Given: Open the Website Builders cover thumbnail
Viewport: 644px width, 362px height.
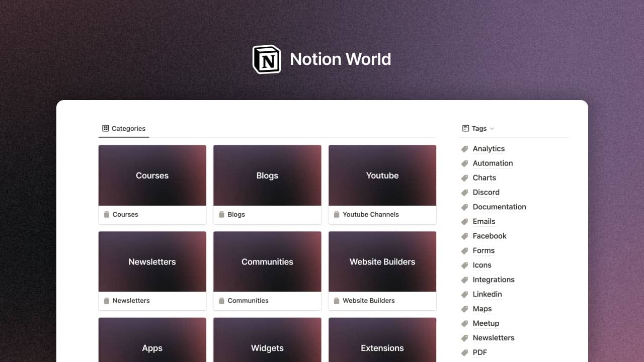Looking at the screenshot, I should coord(382,261).
